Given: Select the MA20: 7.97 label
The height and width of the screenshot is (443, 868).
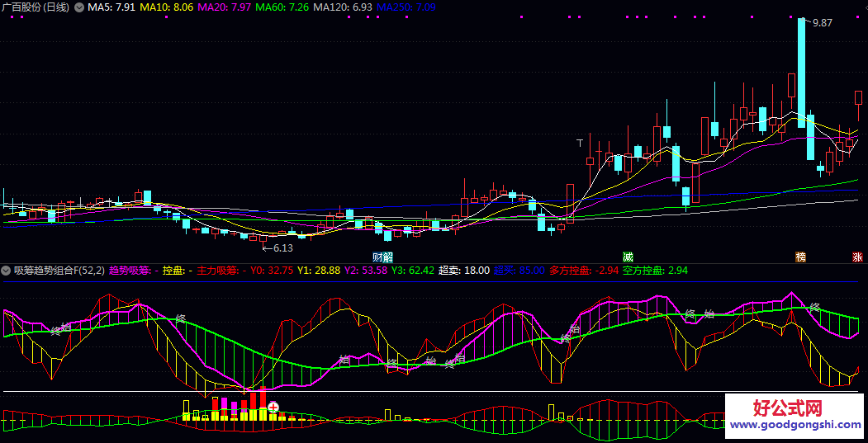Looking at the screenshot, I should tap(224, 7).
